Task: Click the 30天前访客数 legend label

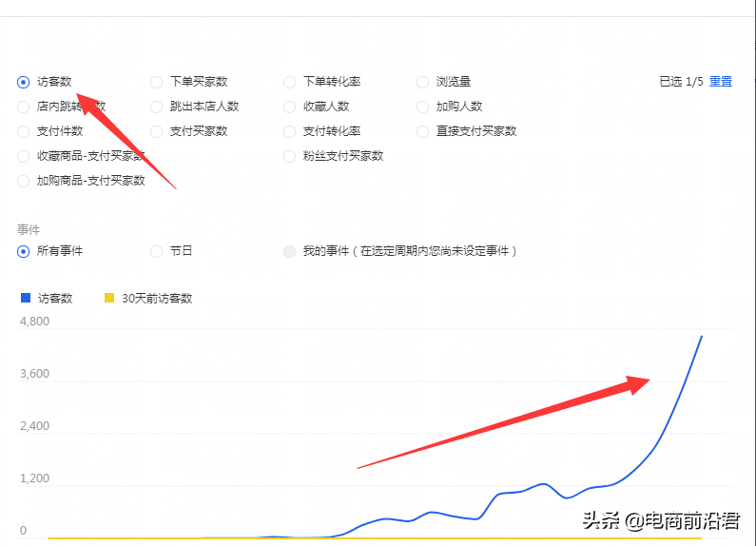Action: 157,299
